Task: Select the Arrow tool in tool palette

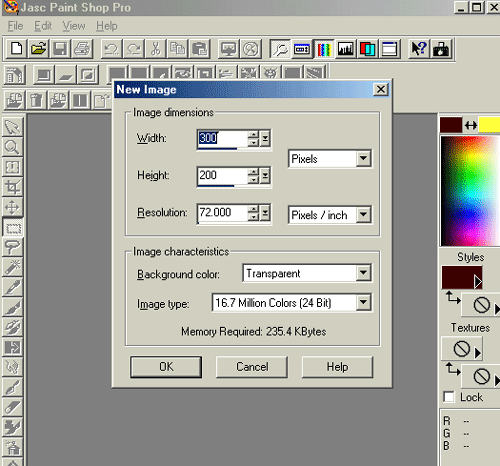Action: 12,127
